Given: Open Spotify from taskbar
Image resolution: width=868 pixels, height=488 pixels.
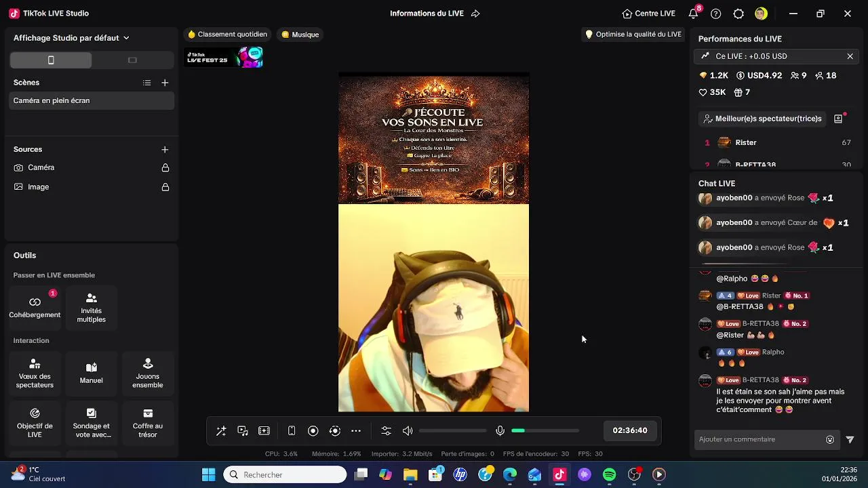Looking at the screenshot, I should tap(609, 474).
